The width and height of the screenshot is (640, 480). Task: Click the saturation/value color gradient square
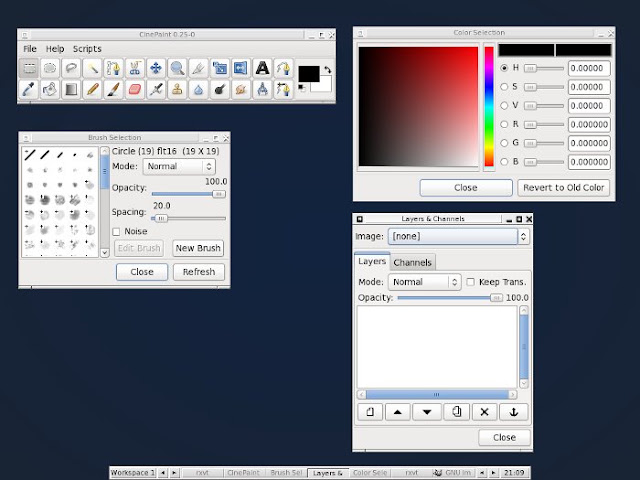pyautogui.click(x=418, y=106)
